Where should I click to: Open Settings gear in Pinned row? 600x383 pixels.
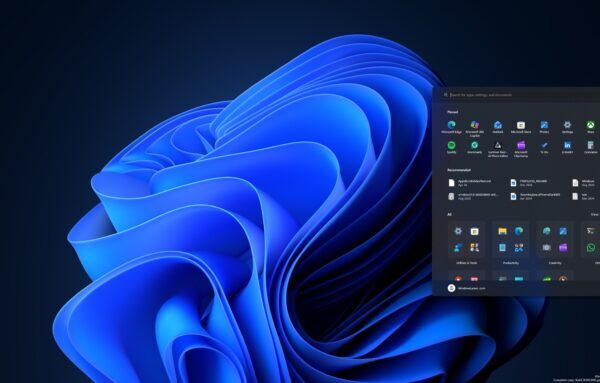[x=567, y=127]
